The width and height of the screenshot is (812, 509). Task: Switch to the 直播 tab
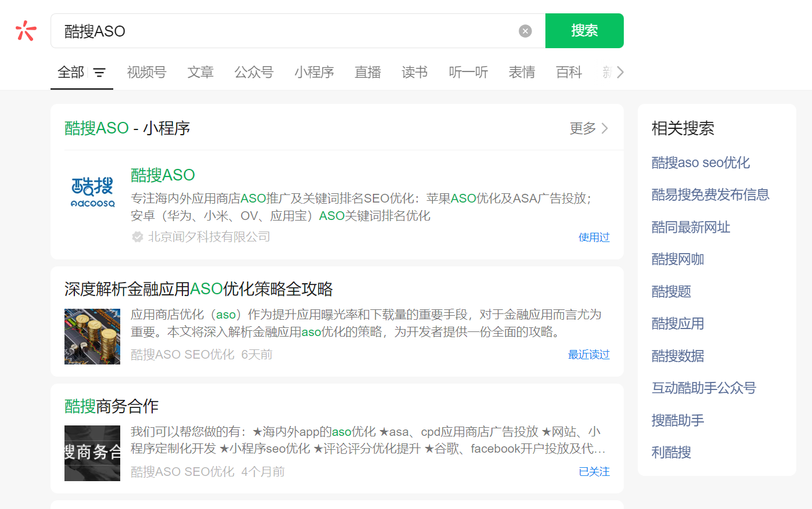(368, 73)
